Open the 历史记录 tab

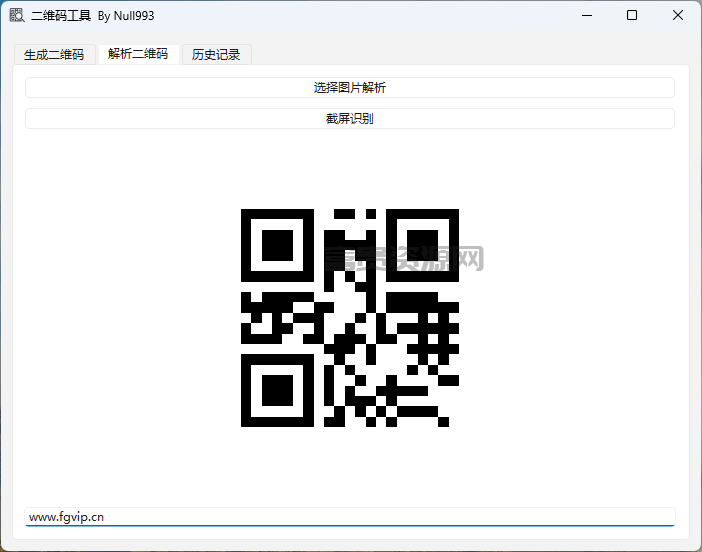[216, 55]
